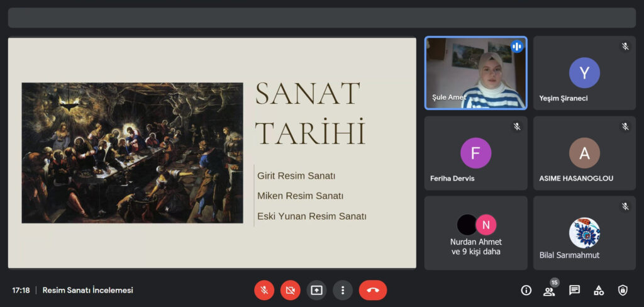Click meeting name 'Resim Sanatı İncelemesi'
Image resolution: width=644 pixels, height=307 pixels.
point(88,290)
